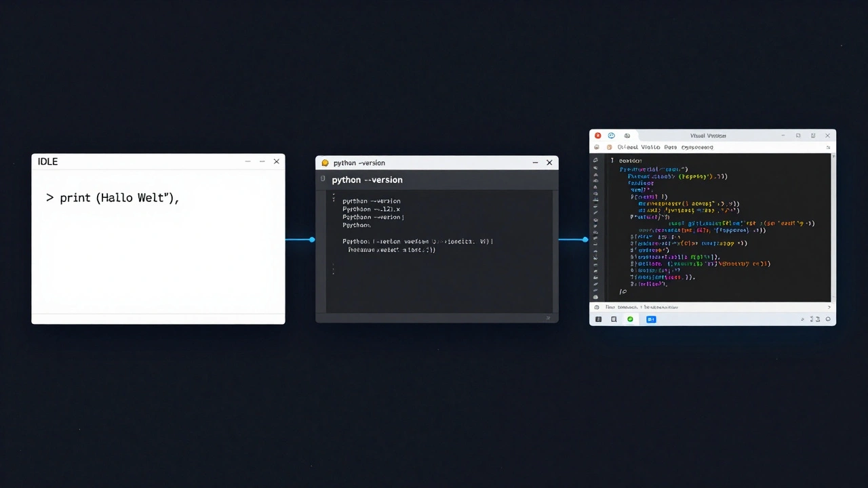The width and height of the screenshot is (868, 488).
Task: Click the notifications bell at the status bar right
Action: click(x=827, y=319)
